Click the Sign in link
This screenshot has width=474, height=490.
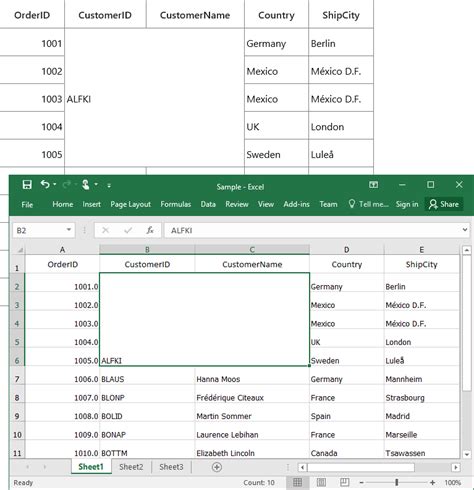click(x=407, y=204)
